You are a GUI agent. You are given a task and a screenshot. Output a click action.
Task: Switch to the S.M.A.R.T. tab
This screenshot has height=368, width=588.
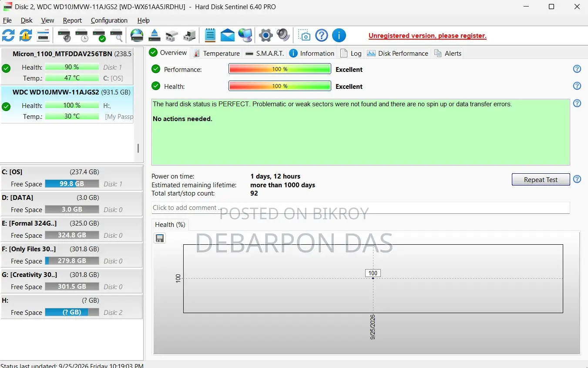265,53
